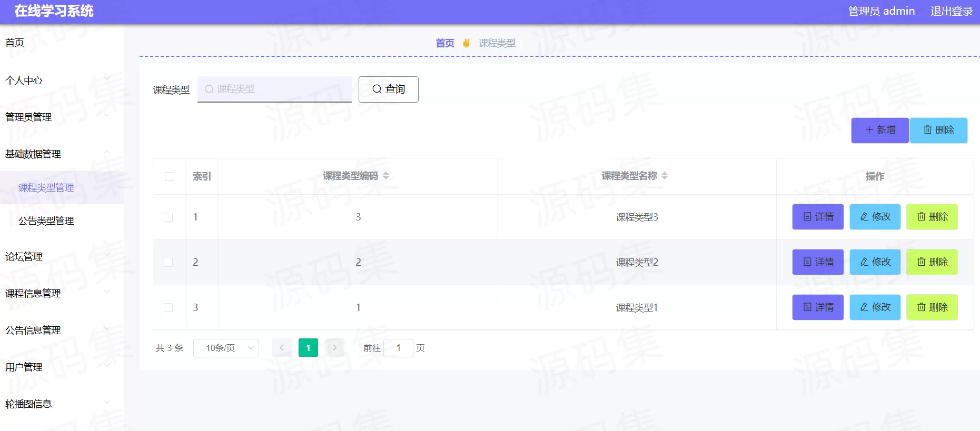Open 首页 in the sidebar

62,43
